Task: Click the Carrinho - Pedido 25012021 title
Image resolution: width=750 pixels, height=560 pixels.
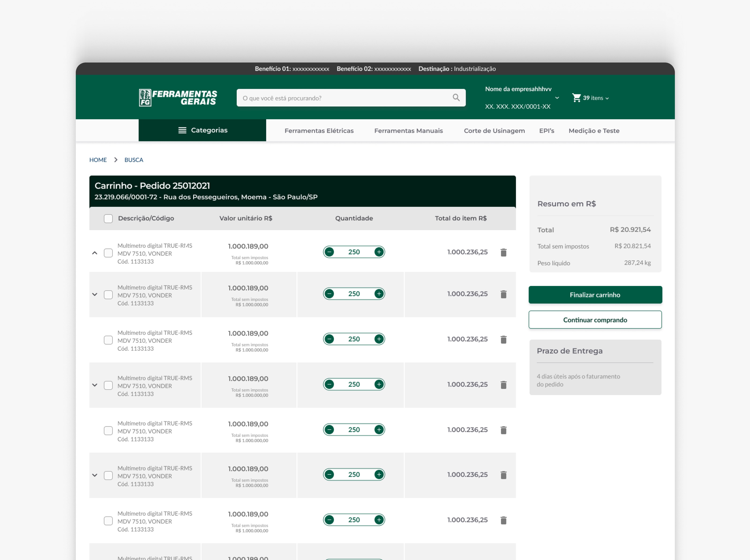Action: [x=152, y=185]
